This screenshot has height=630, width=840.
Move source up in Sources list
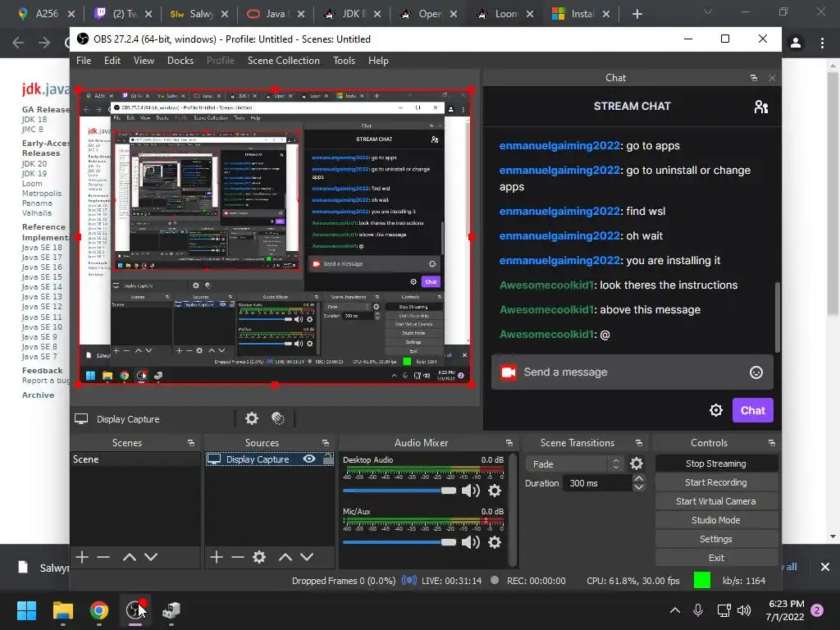(285, 557)
